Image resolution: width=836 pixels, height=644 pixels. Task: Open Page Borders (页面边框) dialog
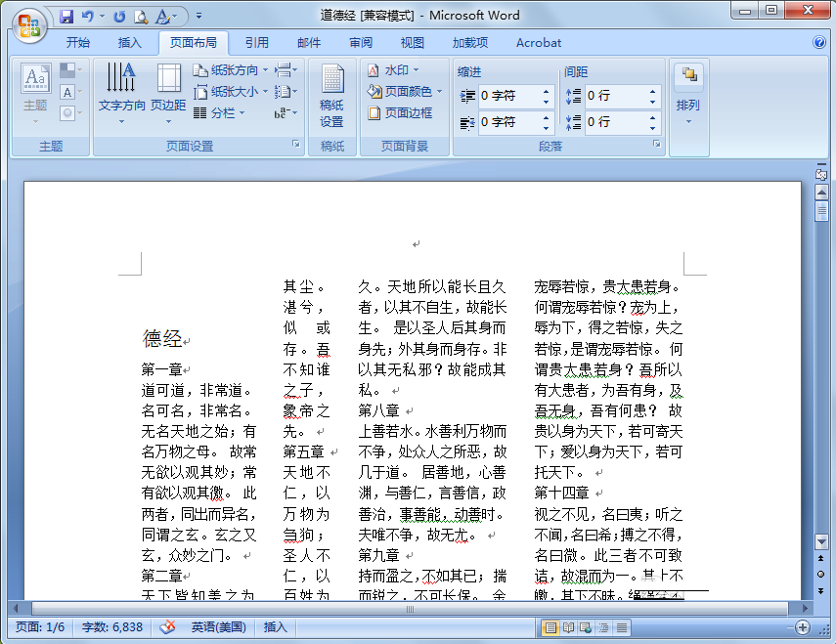(401, 113)
